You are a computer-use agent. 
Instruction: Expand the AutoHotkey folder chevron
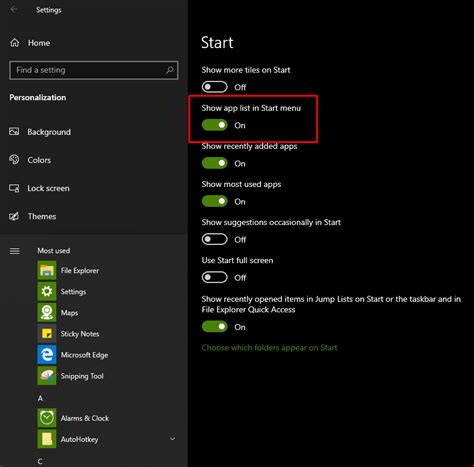point(172,439)
